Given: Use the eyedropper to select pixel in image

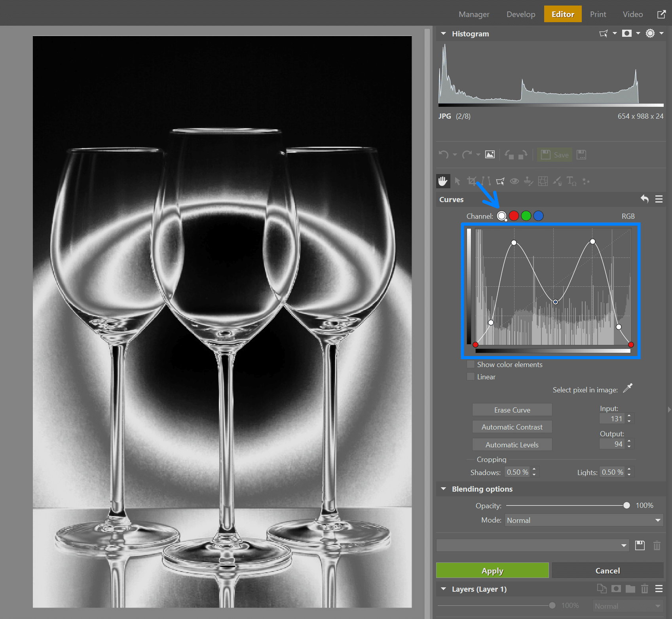Looking at the screenshot, I should point(628,388).
